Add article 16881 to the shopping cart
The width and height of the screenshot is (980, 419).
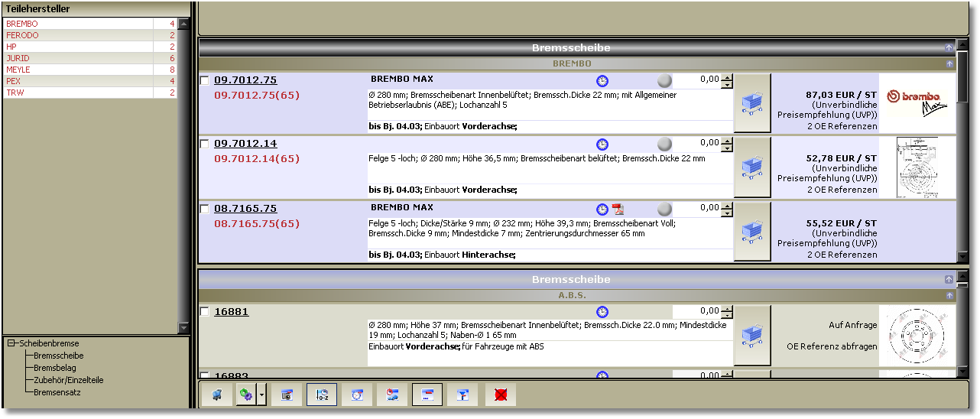tap(752, 336)
